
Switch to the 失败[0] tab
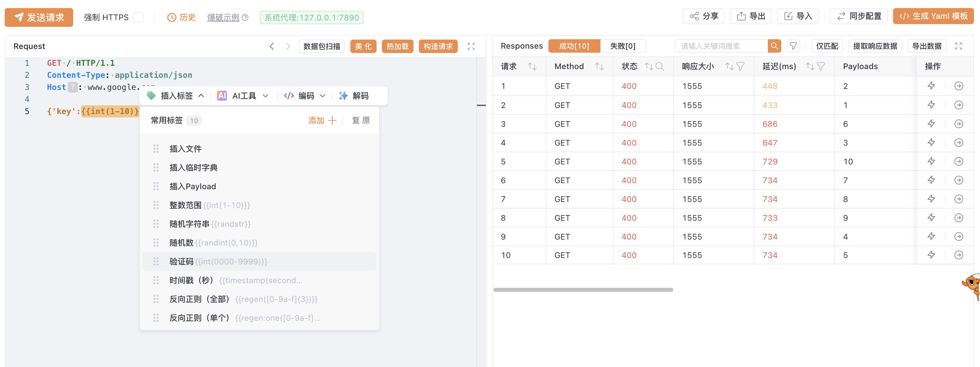pos(622,46)
